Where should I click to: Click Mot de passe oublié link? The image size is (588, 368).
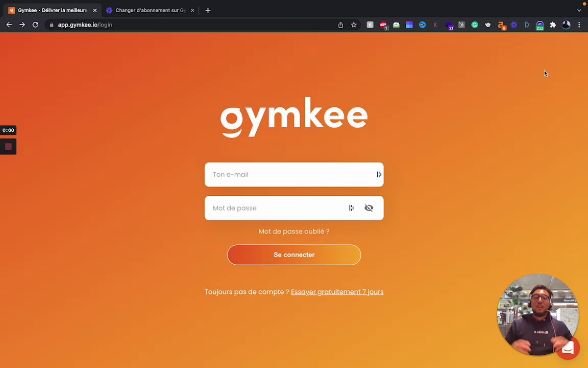coord(294,232)
